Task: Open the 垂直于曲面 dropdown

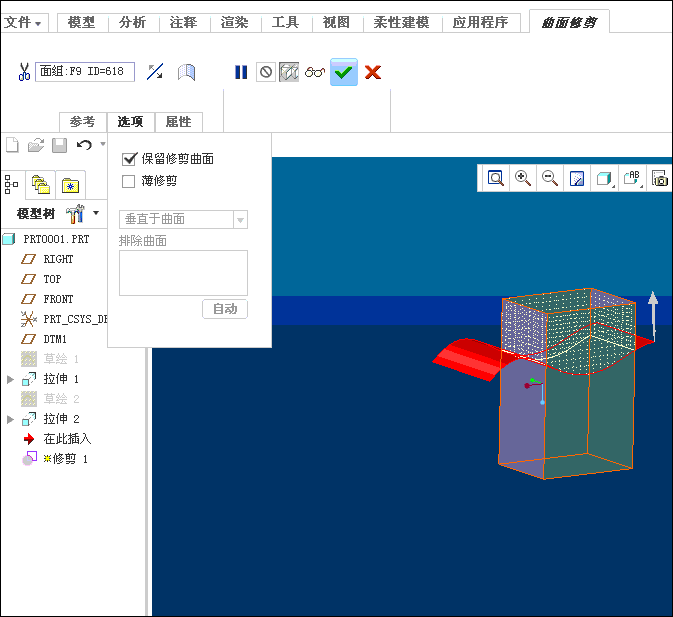Action: (183, 219)
